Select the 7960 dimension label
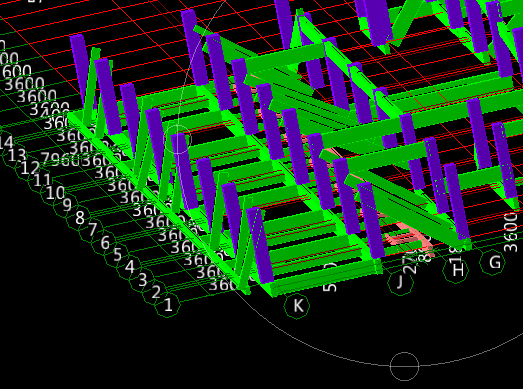Image resolution: width=523 pixels, height=389 pixels. click(x=61, y=160)
